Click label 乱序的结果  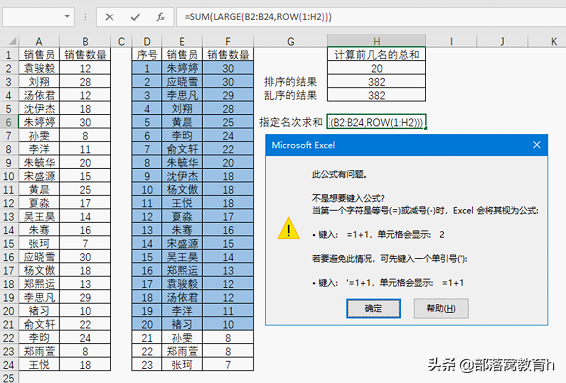click(x=290, y=95)
